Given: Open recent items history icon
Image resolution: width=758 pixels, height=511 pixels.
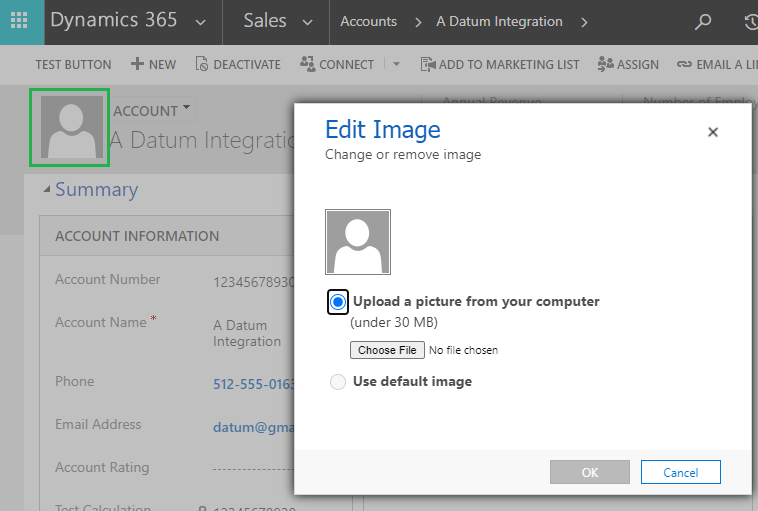Looking at the screenshot, I should 751,22.
